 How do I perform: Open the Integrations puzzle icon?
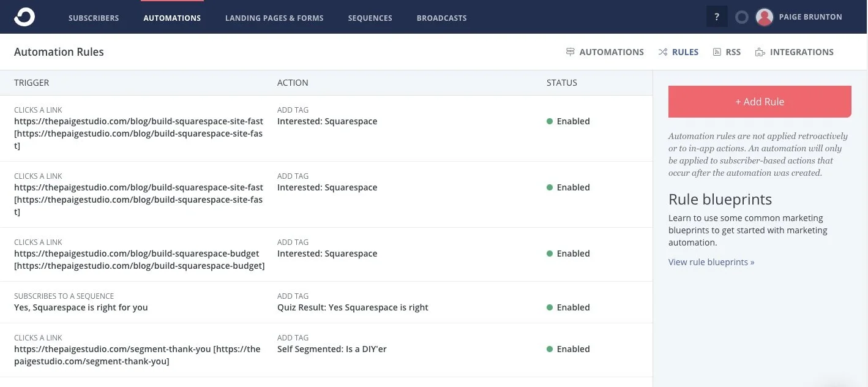(760, 52)
